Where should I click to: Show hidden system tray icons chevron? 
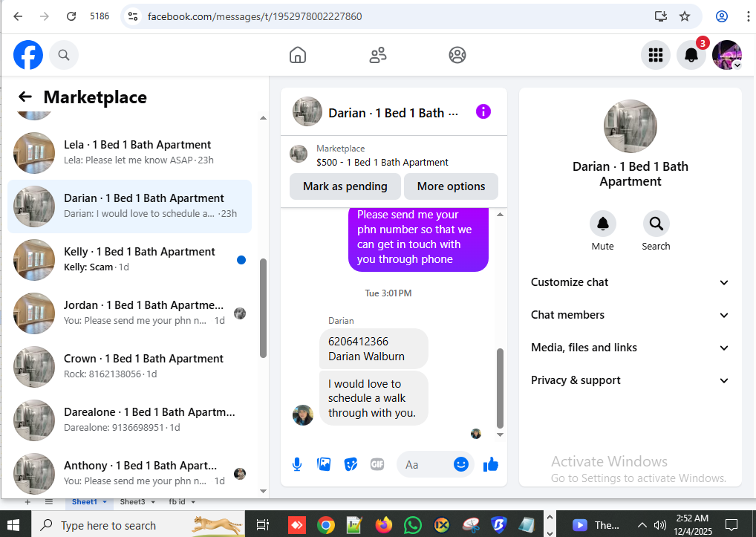(x=642, y=525)
